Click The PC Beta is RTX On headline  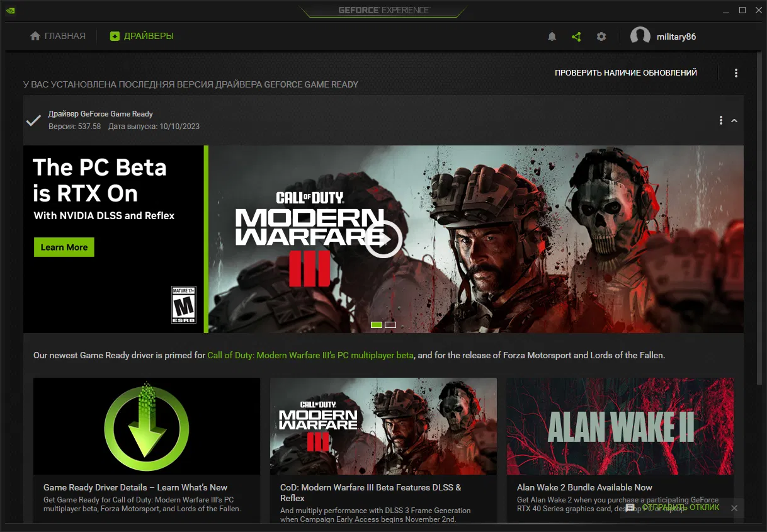tap(99, 180)
